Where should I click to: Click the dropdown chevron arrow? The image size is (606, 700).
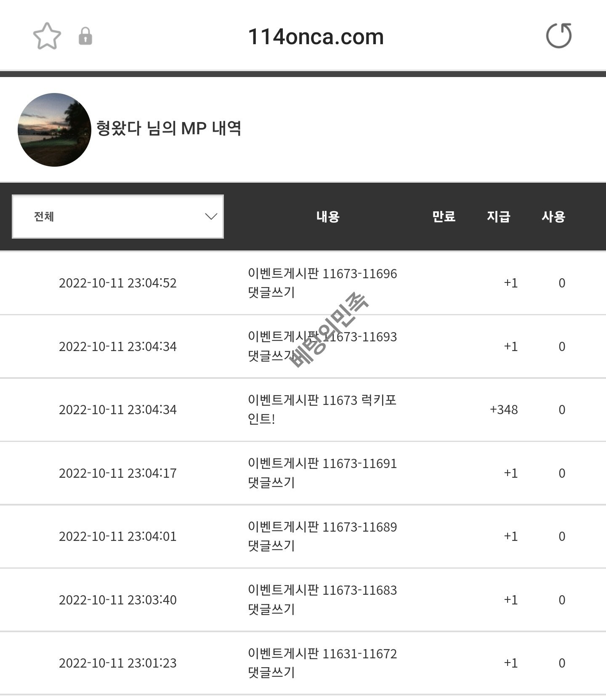(211, 216)
